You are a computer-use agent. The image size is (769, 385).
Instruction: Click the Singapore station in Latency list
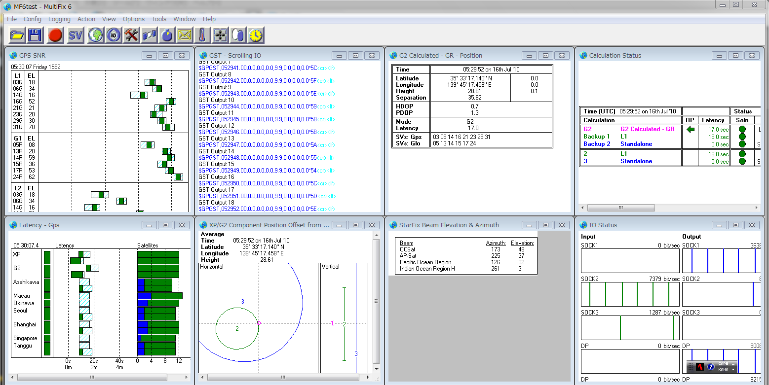(x=25, y=338)
